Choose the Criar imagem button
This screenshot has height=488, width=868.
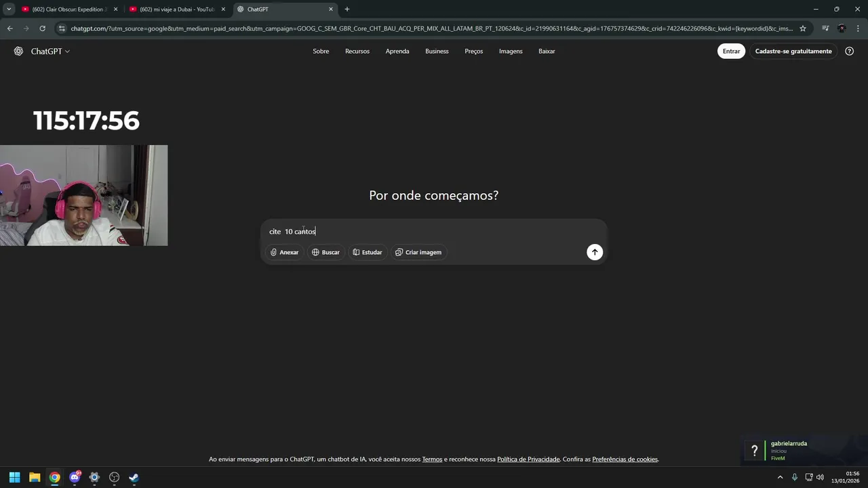tap(418, 252)
